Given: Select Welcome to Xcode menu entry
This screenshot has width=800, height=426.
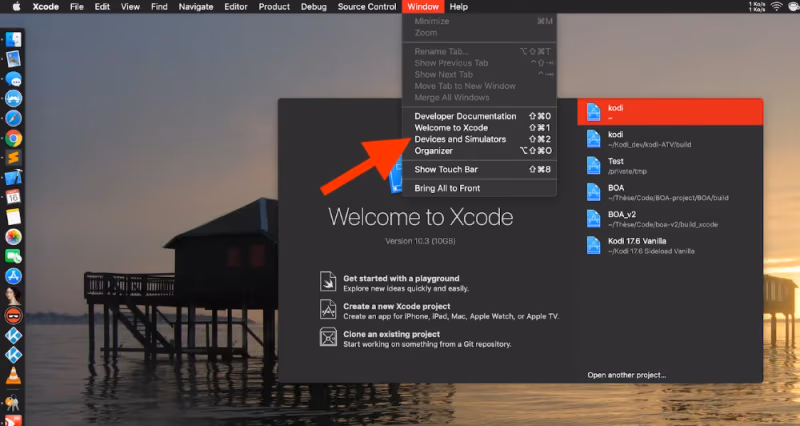Looking at the screenshot, I should [x=479, y=128].
